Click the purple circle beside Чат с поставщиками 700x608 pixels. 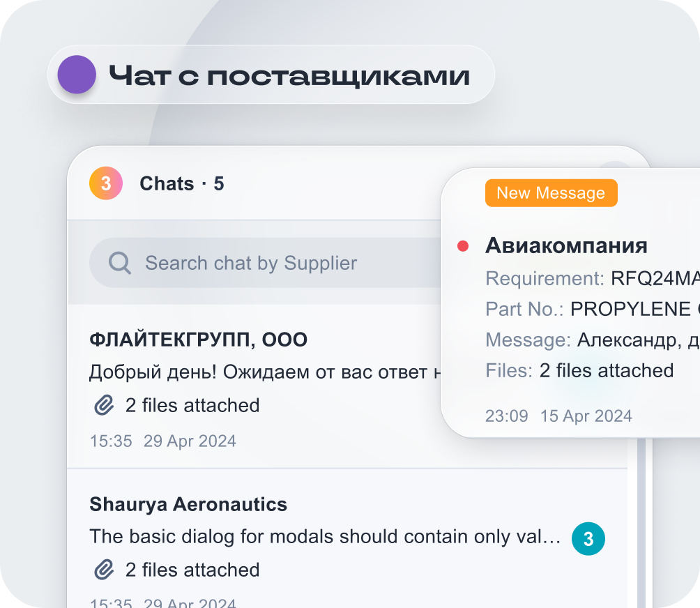click(x=77, y=75)
